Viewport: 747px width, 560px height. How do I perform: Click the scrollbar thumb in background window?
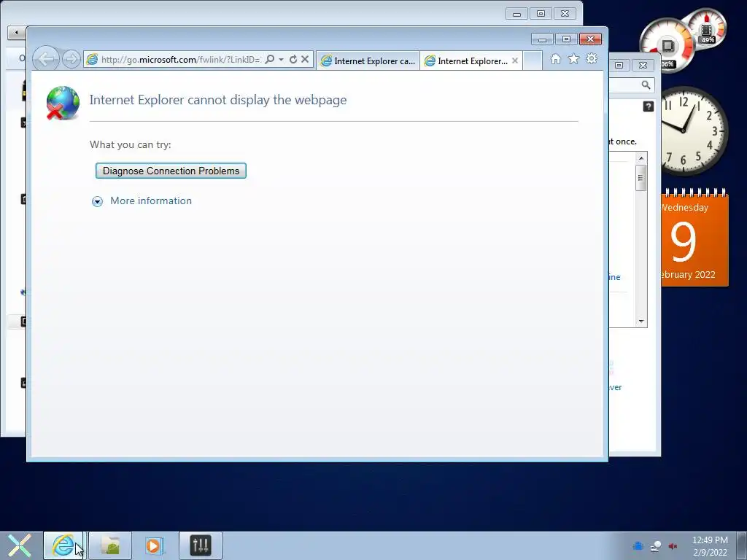point(641,178)
